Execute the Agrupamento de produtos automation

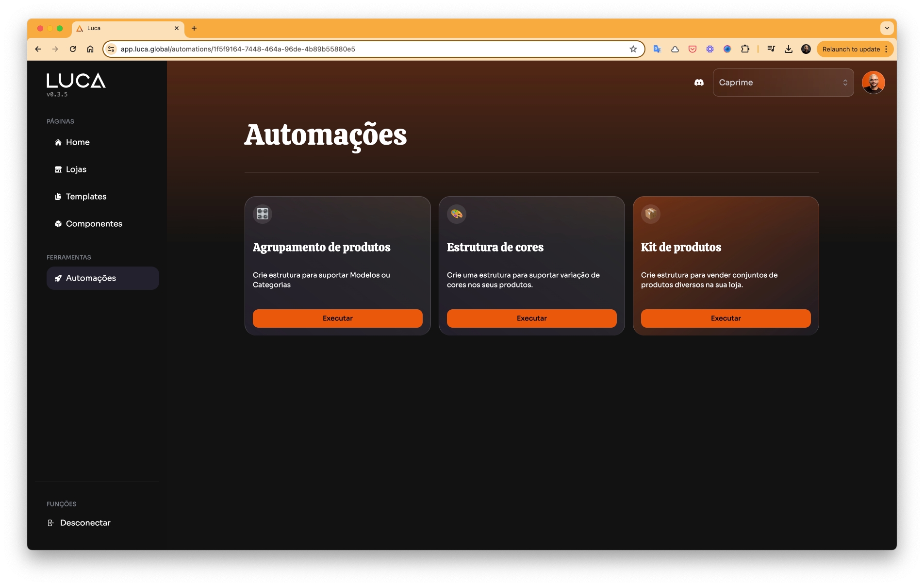337,318
